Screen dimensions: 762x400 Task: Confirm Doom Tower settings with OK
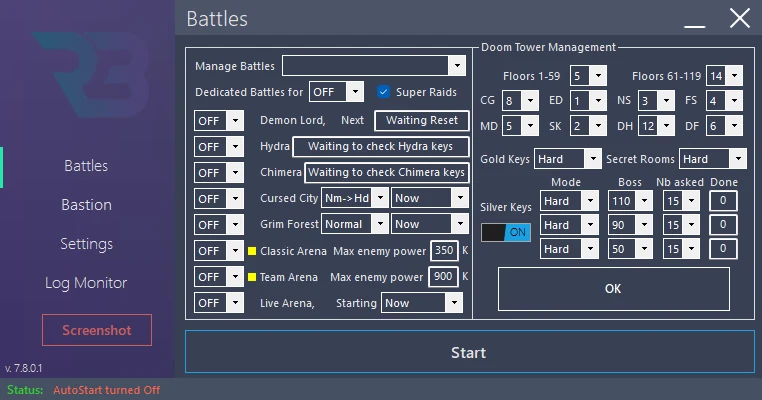(613, 289)
